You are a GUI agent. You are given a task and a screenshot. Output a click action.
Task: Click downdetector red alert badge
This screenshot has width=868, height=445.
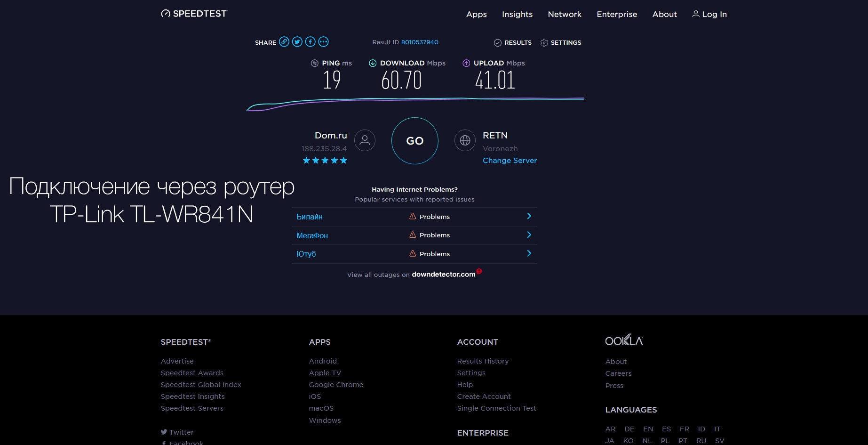[479, 271]
